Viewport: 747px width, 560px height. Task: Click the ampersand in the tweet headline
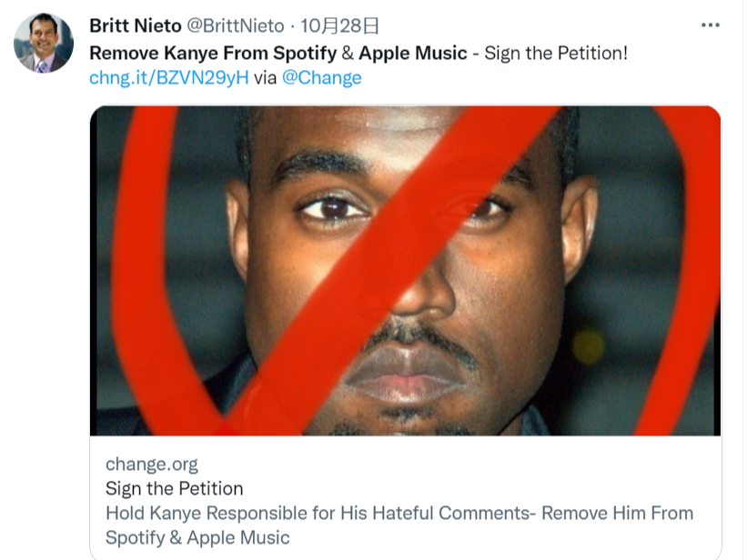(346, 53)
